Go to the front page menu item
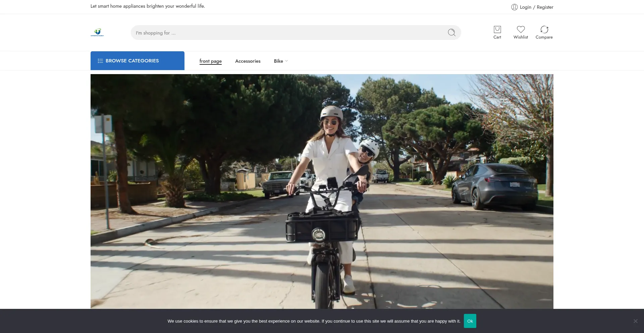This screenshot has height=333, width=644. (210, 61)
